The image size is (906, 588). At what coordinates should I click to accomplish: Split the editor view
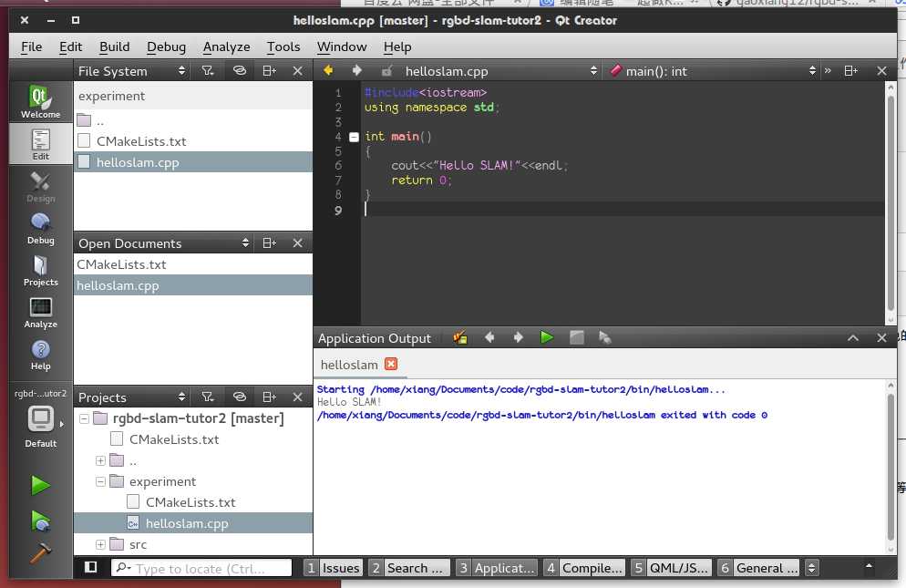coord(850,70)
